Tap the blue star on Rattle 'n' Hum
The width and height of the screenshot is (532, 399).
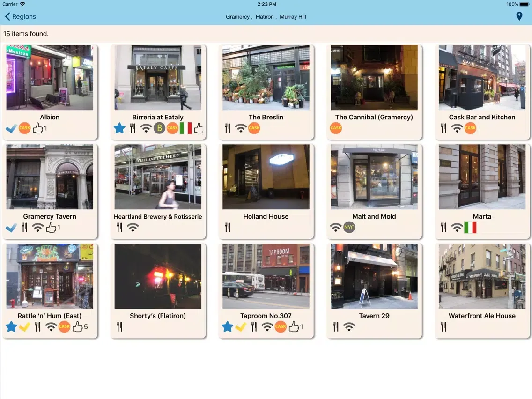(x=11, y=327)
